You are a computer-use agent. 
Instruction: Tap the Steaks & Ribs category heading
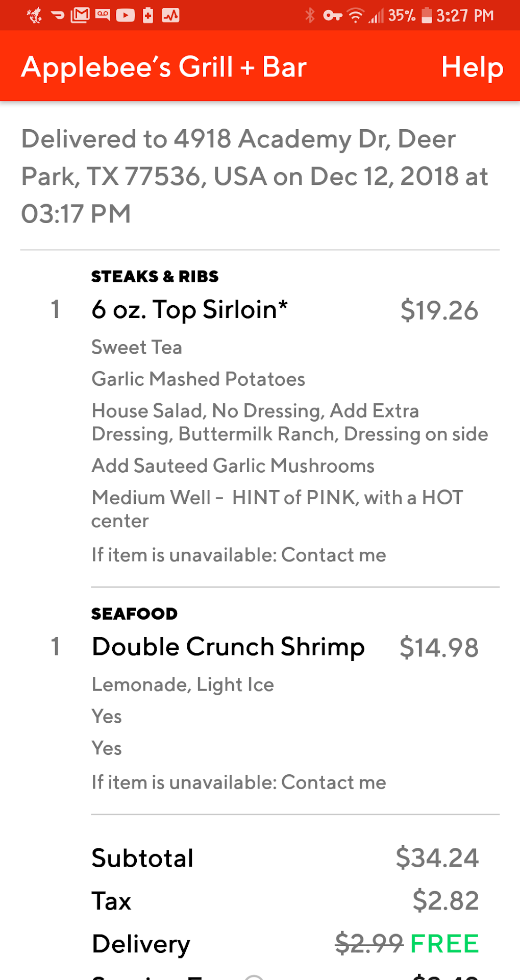(155, 277)
